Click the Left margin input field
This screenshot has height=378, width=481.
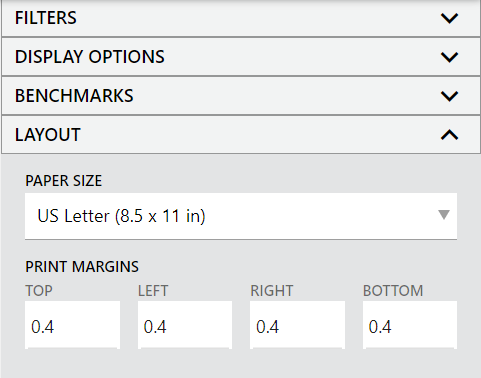pos(185,325)
